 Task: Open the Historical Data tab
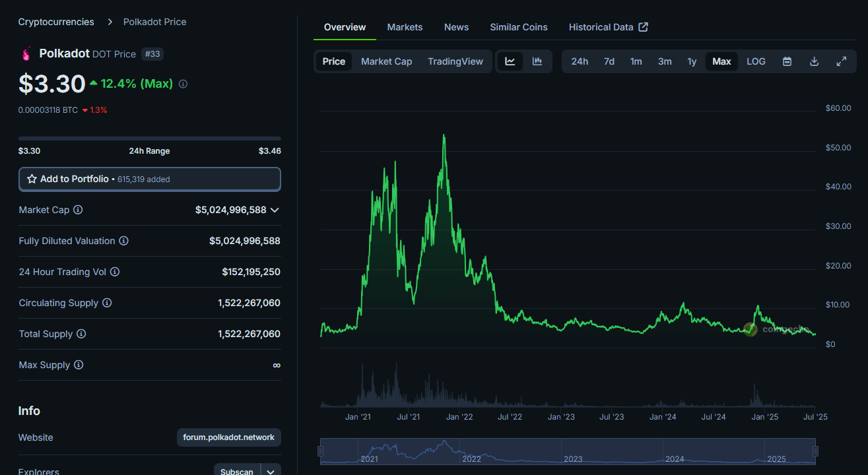tap(608, 27)
